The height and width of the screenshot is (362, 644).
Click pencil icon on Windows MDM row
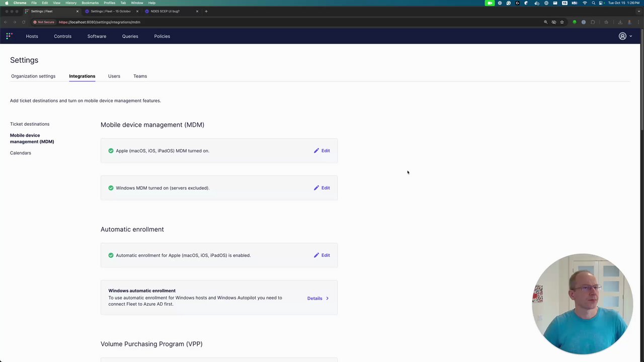click(x=316, y=188)
